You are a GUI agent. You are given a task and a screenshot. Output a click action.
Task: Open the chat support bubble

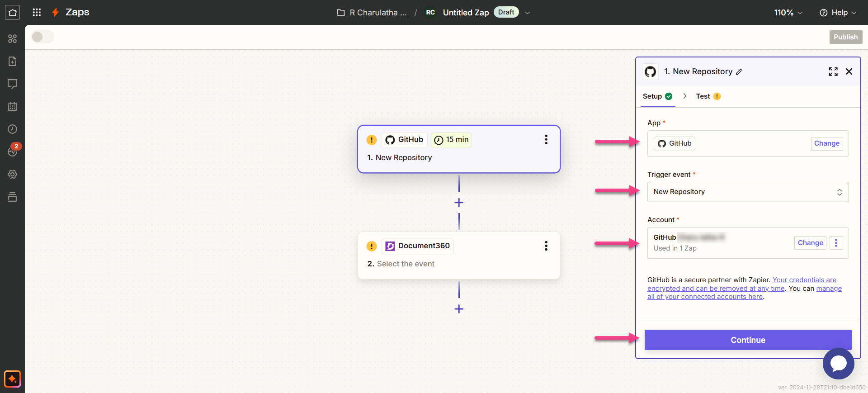click(x=838, y=363)
